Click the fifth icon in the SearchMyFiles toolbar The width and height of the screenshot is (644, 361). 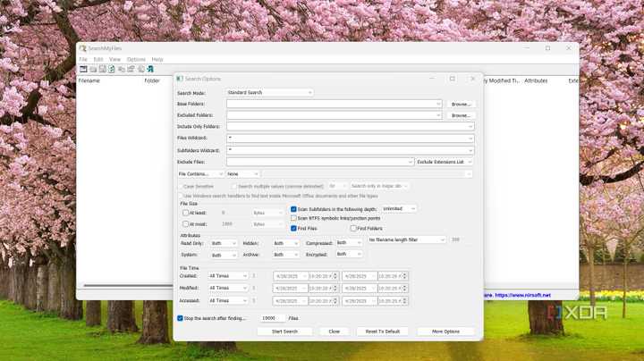(122, 69)
